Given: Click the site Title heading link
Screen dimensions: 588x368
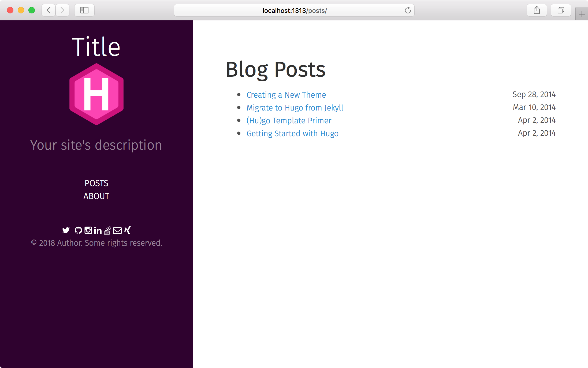Looking at the screenshot, I should pyautogui.click(x=96, y=47).
